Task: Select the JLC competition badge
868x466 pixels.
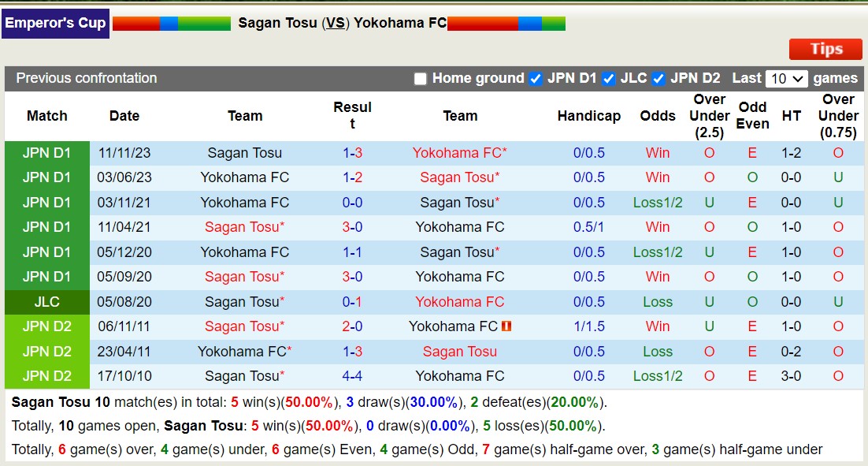Action: pos(47,302)
